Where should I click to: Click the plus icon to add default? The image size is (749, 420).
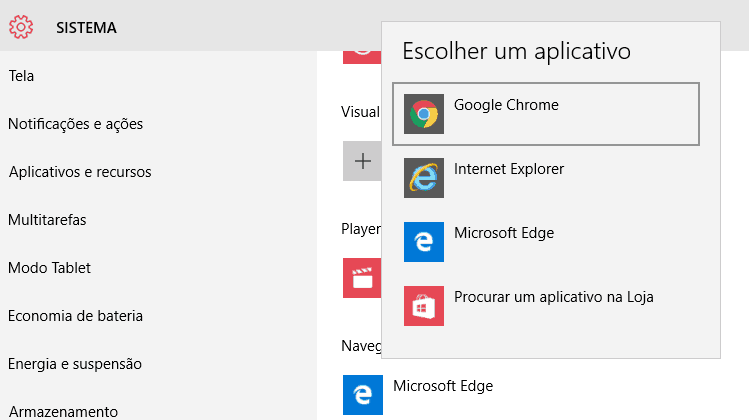click(x=362, y=161)
